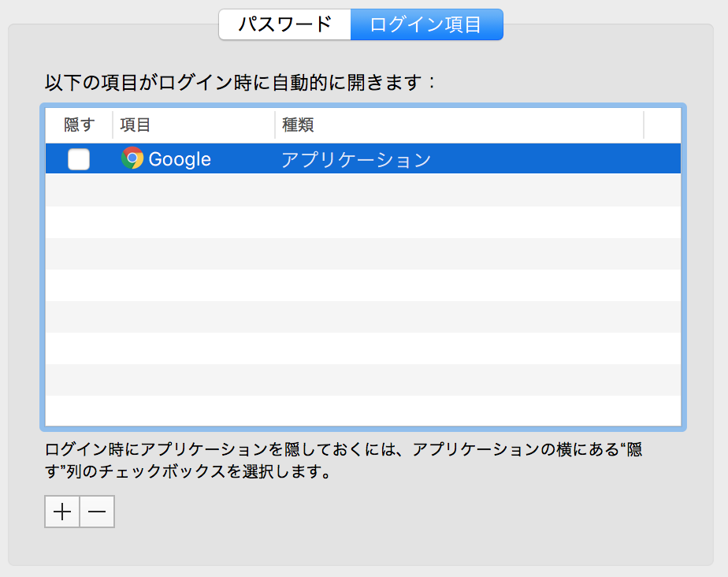
Task: Click the plus button to add item
Action: [x=62, y=512]
